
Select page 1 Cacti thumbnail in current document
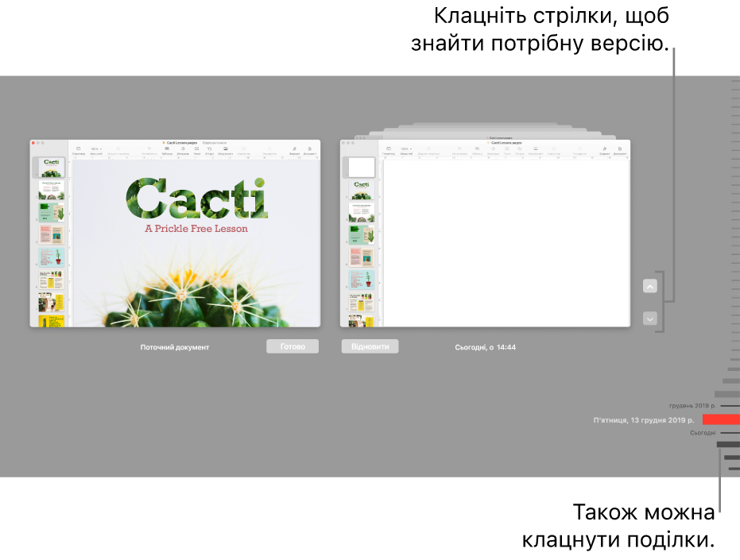pyautogui.click(x=51, y=168)
